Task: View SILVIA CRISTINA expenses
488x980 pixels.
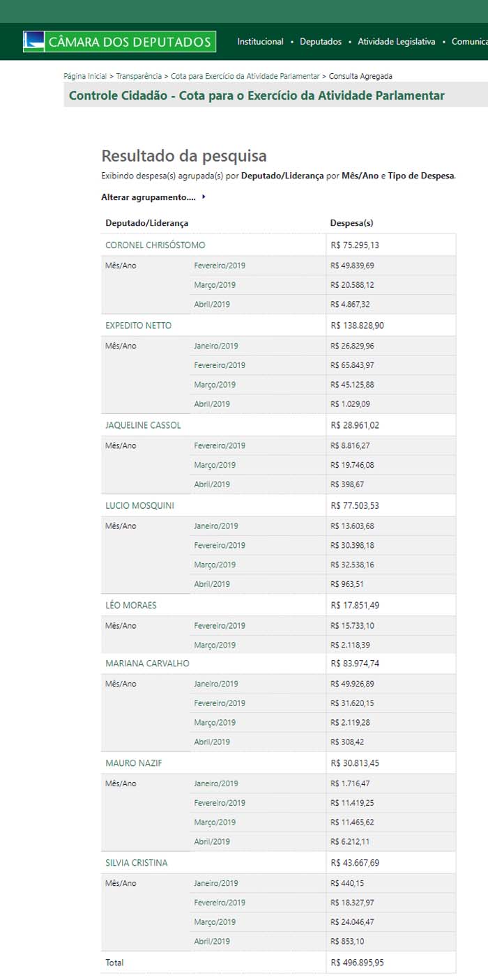Action: (x=137, y=863)
